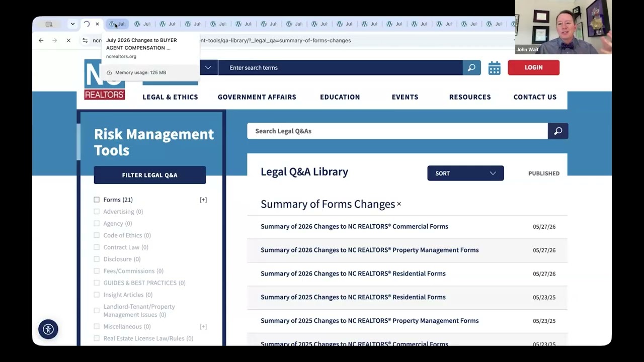
Task: Stop the page from loading
Action: pyautogui.click(x=68, y=40)
